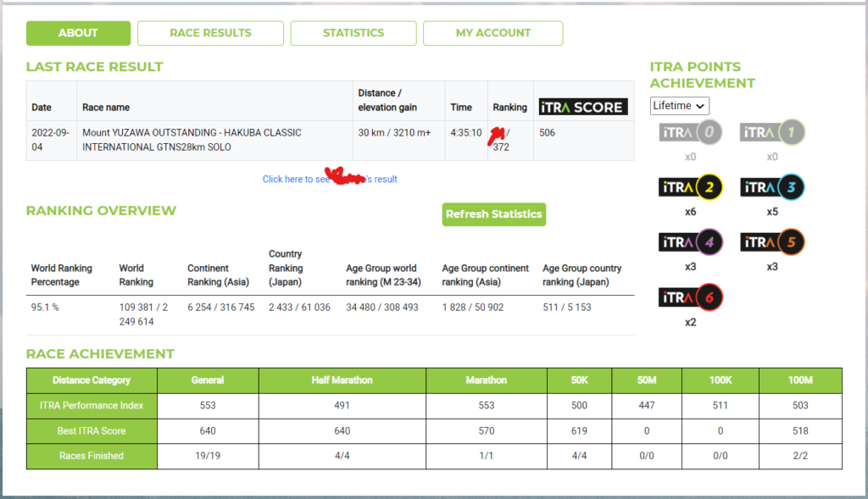Click the Half Marathon column header
Screen dimensions: 868x499
point(343,380)
